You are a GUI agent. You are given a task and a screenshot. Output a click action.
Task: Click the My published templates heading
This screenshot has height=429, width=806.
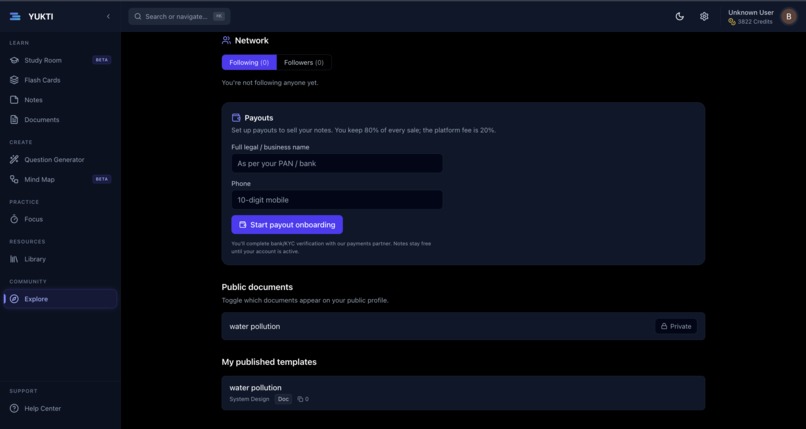click(269, 362)
